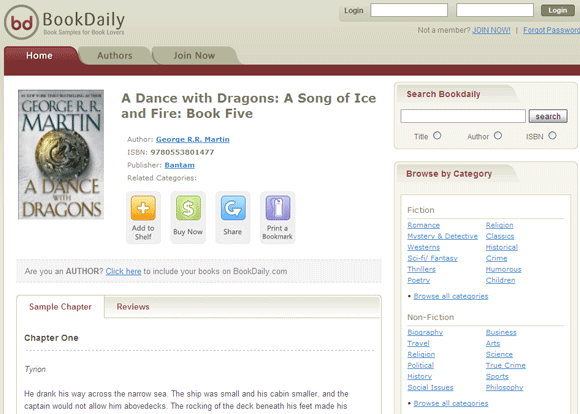Select the Author search radio button
The image size is (580, 414).
pos(498,135)
